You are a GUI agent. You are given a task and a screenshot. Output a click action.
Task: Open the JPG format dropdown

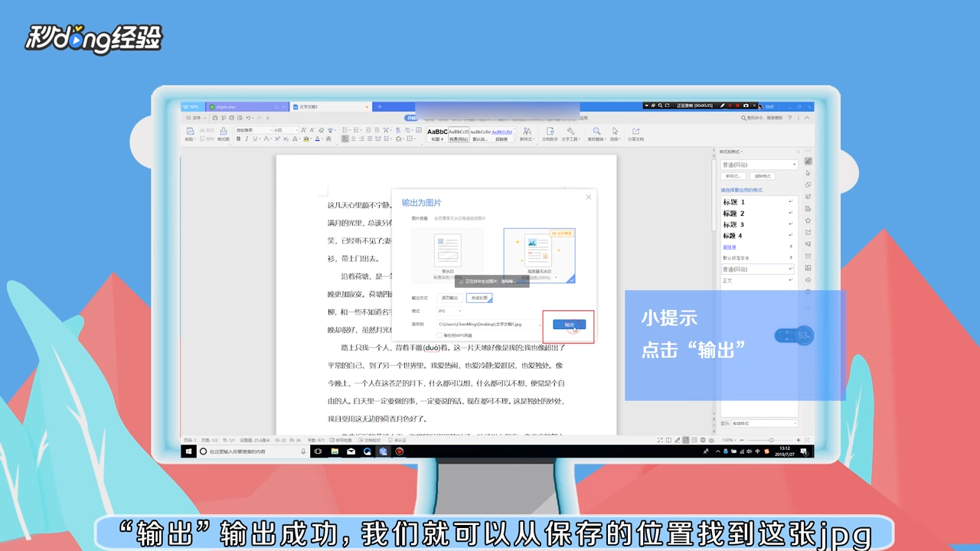[x=449, y=311]
